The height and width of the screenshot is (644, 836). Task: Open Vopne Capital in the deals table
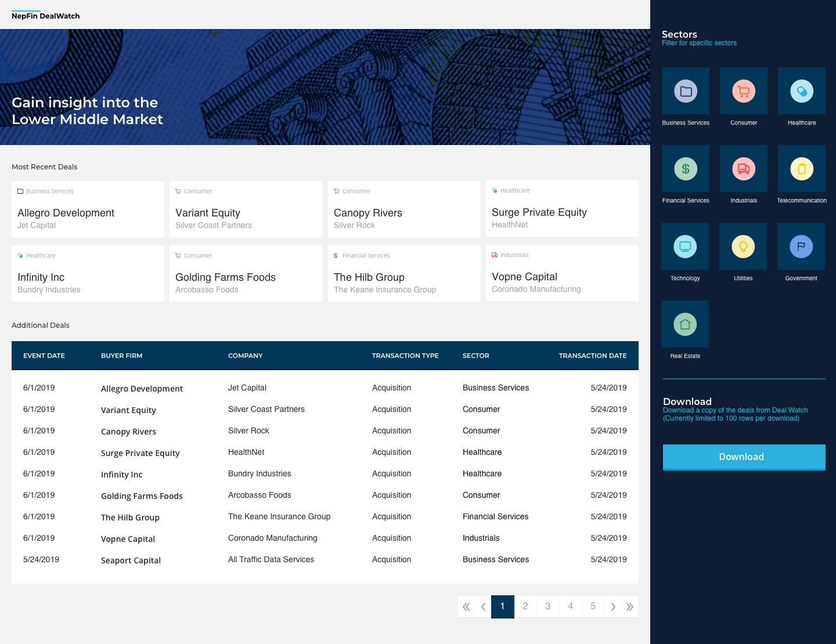click(x=128, y=539)
